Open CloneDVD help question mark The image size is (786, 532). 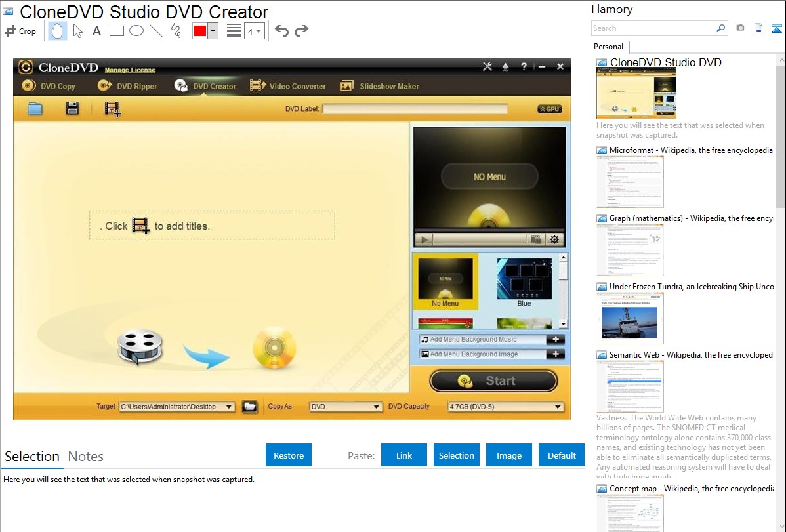[524, 66]
